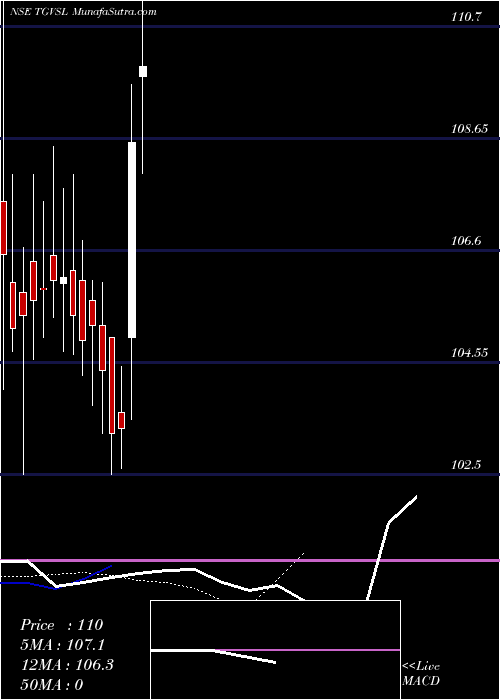Click the 102.5 price axis label
The image size is (500, 700).
(467, 465)
